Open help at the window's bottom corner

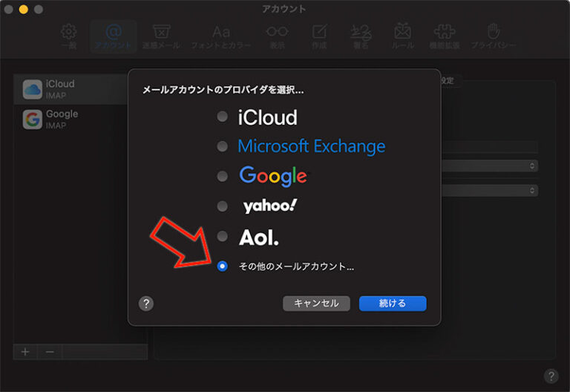pyautogui.click(x=551, y=376)
